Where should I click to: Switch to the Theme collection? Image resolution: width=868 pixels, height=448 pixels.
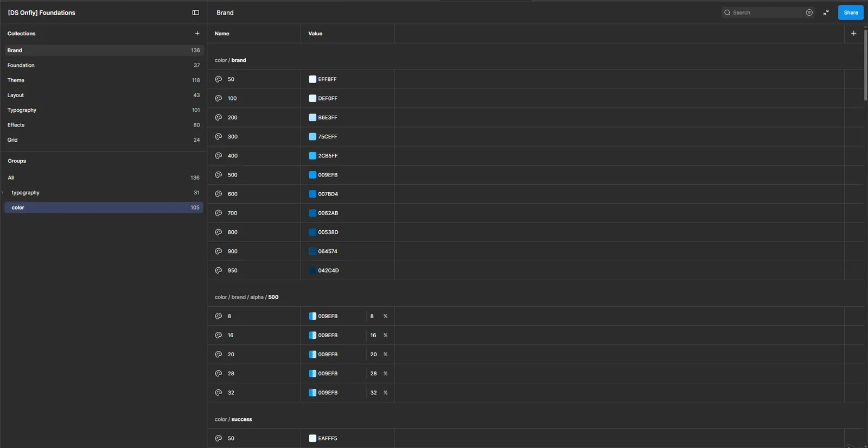[x=104, y=80]
